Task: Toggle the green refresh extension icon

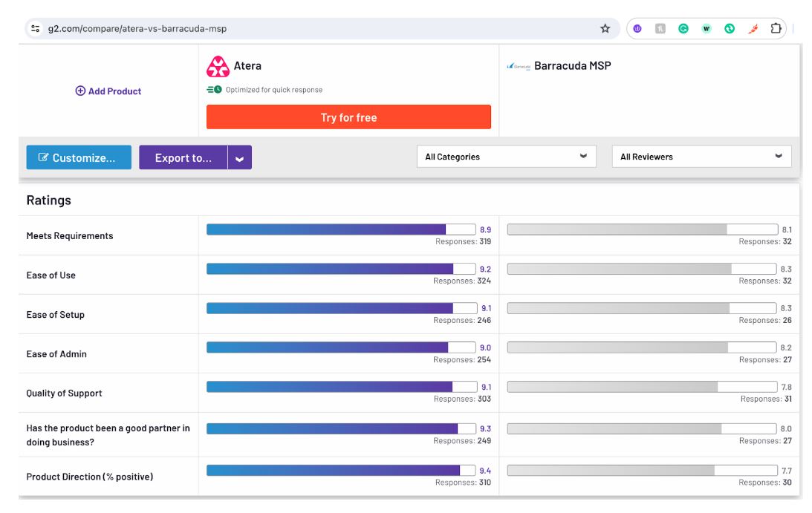Action: (x=729, y=28)
